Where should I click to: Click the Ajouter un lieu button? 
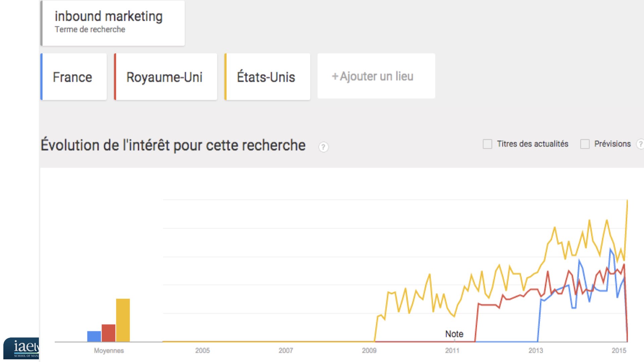[x=376, y=76]
